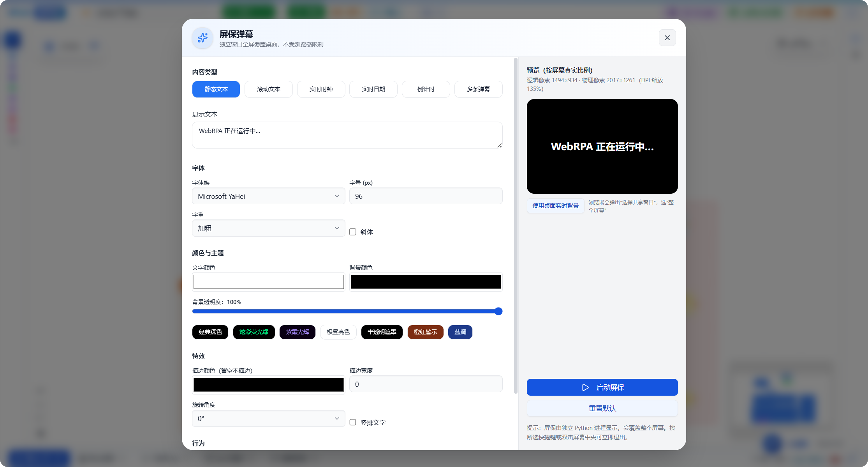Open the 字体族 Microsoft YaHei dropdown
Screen dimensions: 868x467
[x=269, y=196]
